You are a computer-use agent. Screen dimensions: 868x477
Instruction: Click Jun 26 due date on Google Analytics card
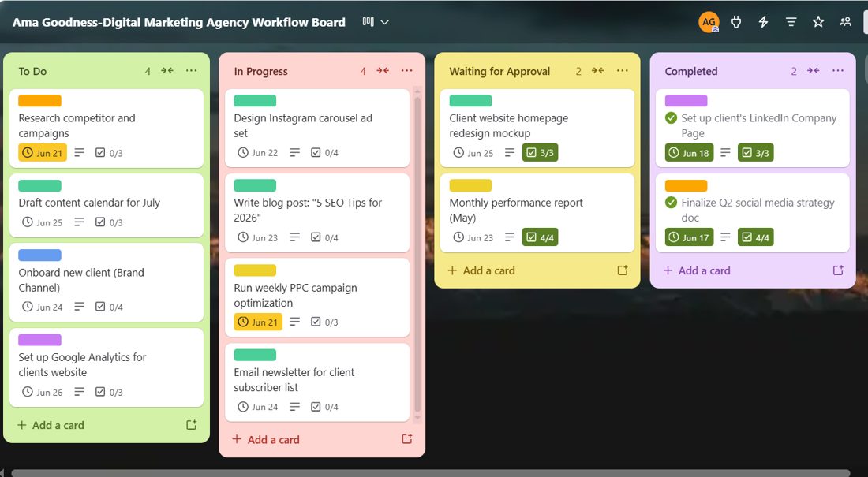(43, 393)
